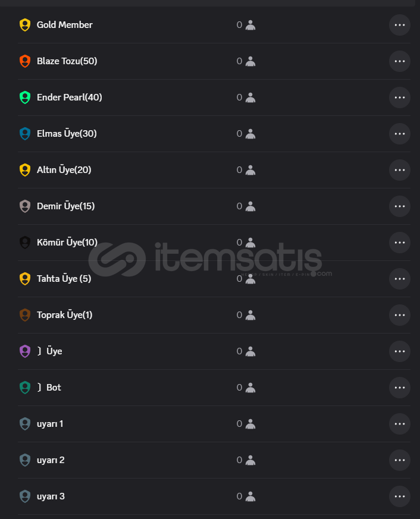View members icon for Demir Üye(15)
The width and height of the screenshot is (420, 519).
coord(250,206)
